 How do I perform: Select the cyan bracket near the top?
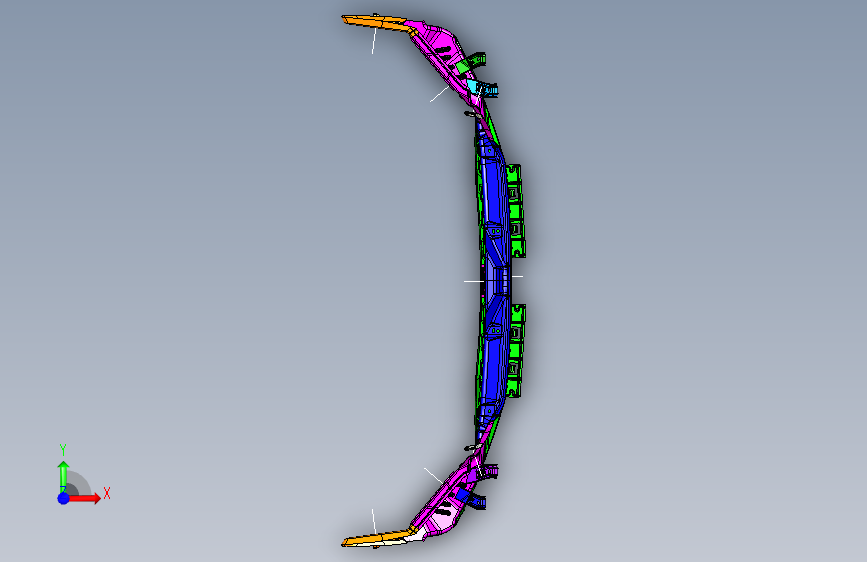pos(483,87)
